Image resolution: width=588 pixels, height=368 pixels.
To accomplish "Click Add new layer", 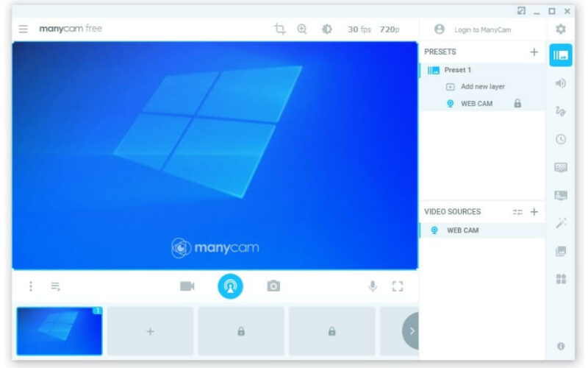I will (x=482, y=87).
